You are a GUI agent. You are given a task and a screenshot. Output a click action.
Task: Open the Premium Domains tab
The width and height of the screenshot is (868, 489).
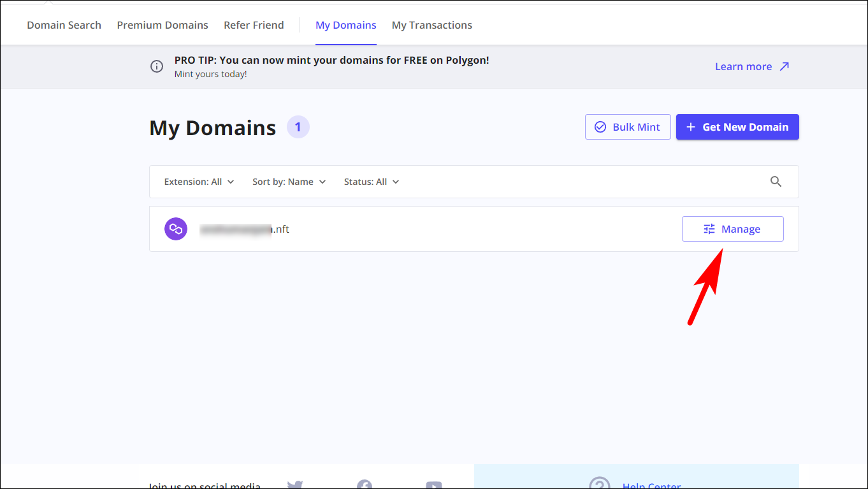point(163,25)
